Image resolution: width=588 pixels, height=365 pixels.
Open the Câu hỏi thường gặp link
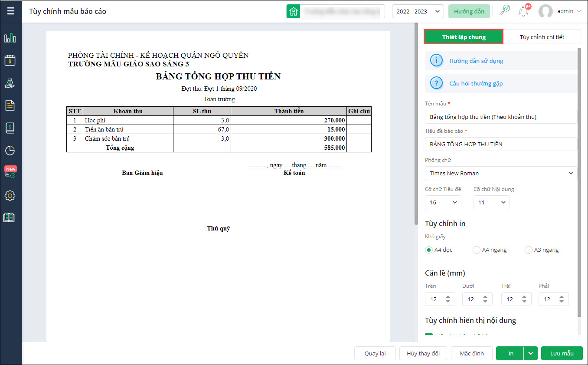pos(476,83)
